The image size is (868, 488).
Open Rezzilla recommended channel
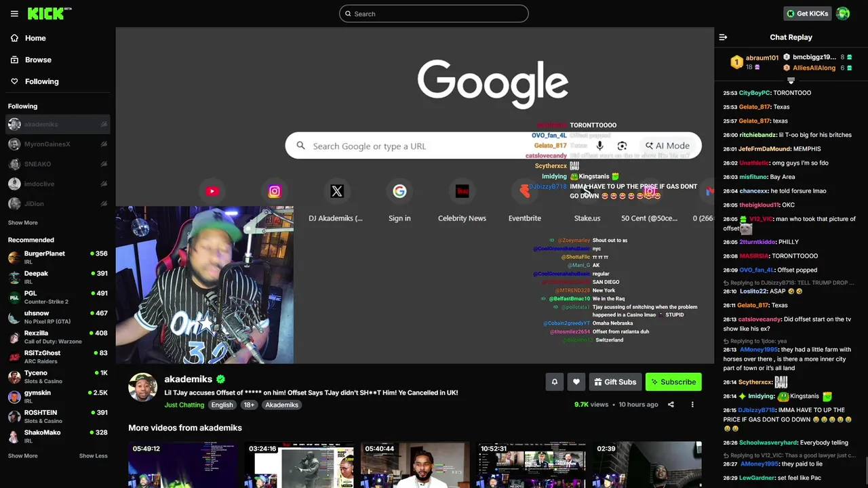click(58, 337)
